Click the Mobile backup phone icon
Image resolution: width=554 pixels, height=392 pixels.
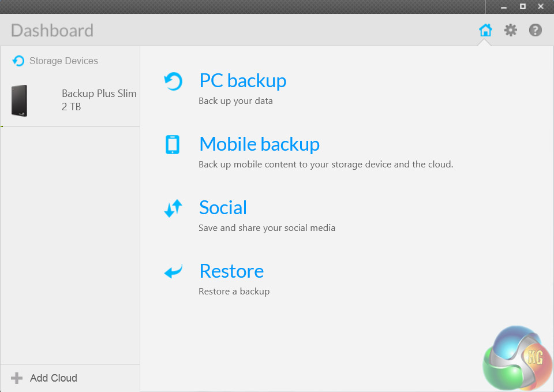click(x=173, y=144)
